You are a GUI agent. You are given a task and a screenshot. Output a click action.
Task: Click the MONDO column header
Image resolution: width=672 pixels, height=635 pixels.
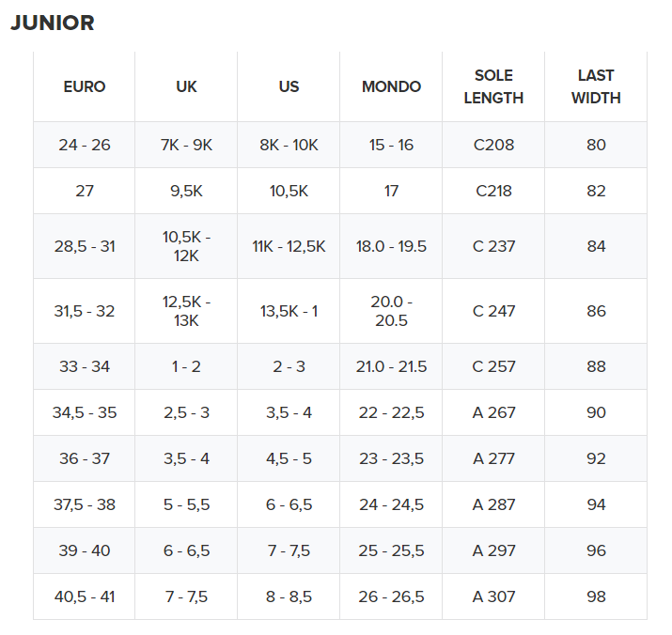391,86
